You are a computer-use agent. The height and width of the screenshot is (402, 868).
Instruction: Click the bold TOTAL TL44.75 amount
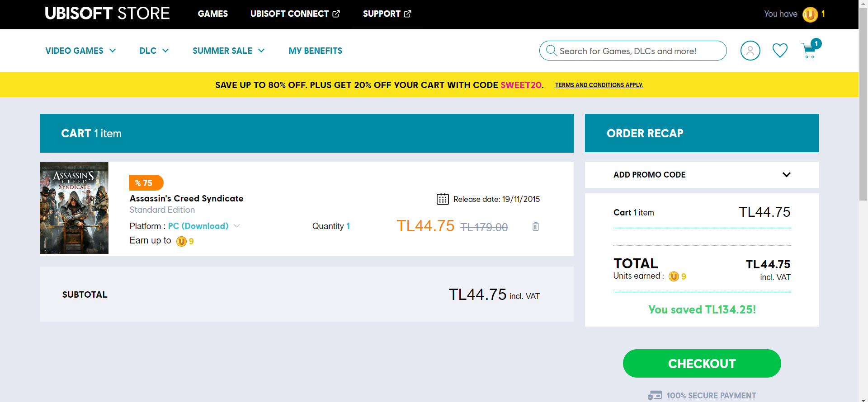(768, 264)
